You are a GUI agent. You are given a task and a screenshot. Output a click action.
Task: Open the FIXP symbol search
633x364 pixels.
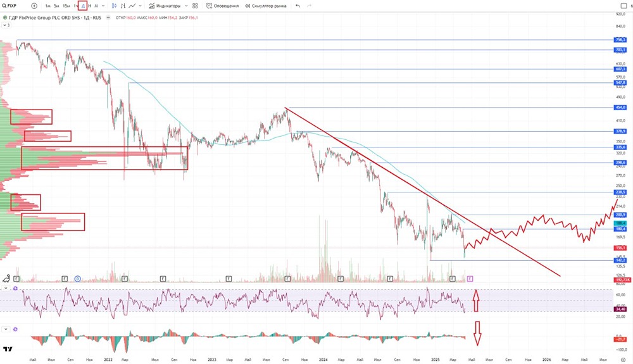[9, 6]
